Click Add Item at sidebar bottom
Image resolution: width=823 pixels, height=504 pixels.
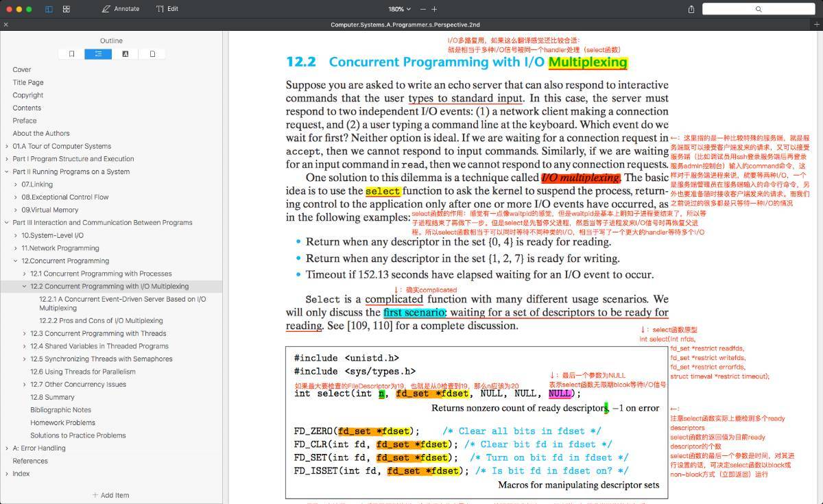[110, 495]
